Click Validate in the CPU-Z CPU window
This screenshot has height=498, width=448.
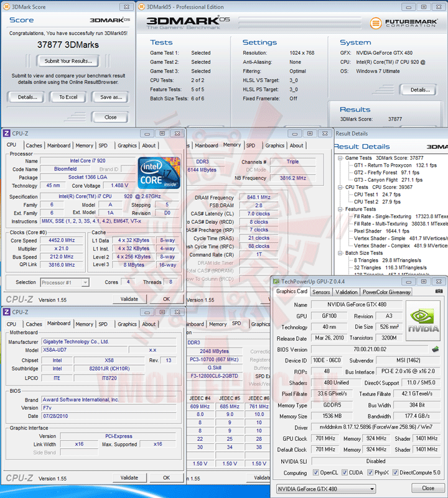click(129, 299)
